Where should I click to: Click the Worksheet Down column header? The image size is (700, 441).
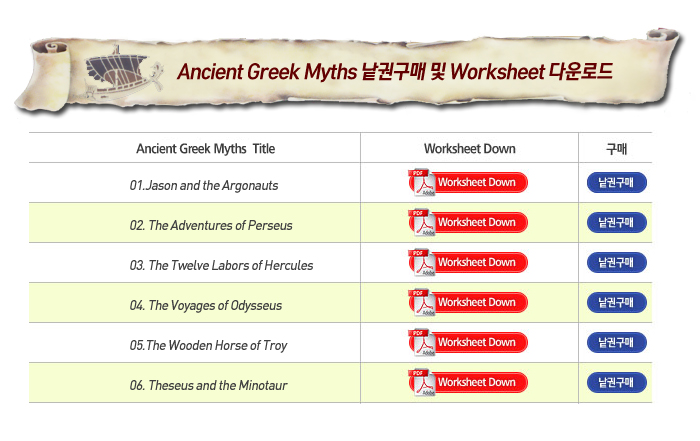(470, 149)
